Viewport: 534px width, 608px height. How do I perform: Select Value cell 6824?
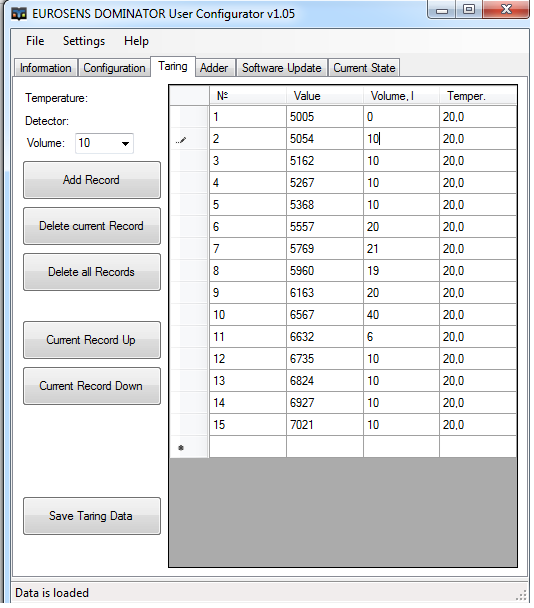pos(325,381)
